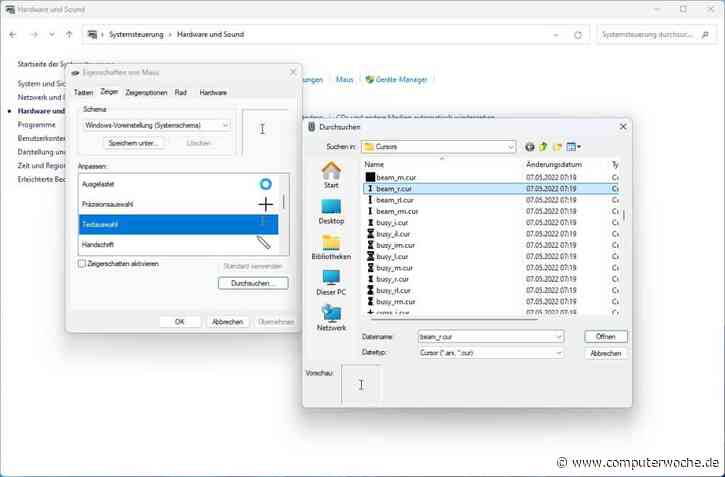Open recent locations dropdown in Systemsteuerung
Viewport: 725px width, 477px height.
coord(51,35)
